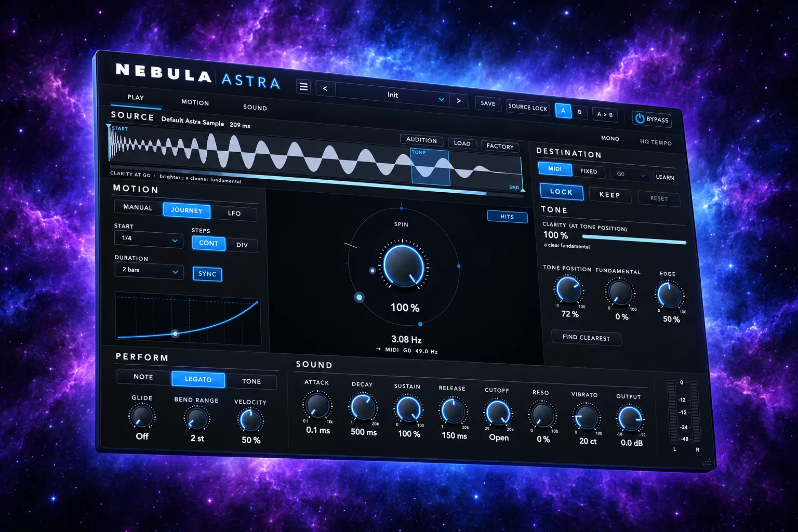Click the Release knob
The height and width of the screenshot is (532, 798).
pyautogui.click(x=453, y=411)
